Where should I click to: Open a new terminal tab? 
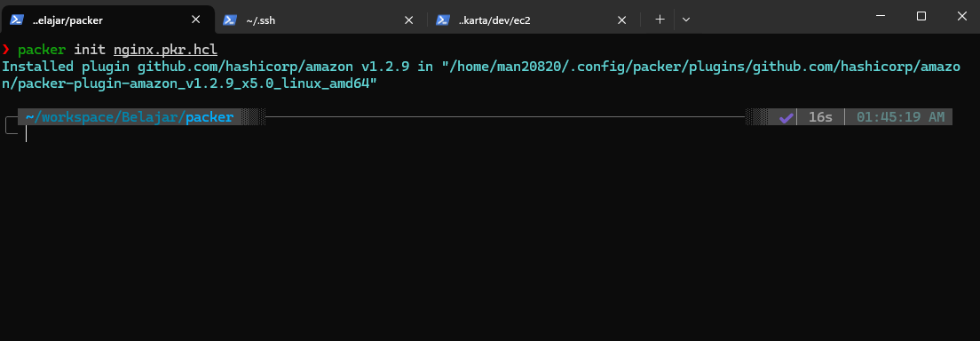coord(660,20)
